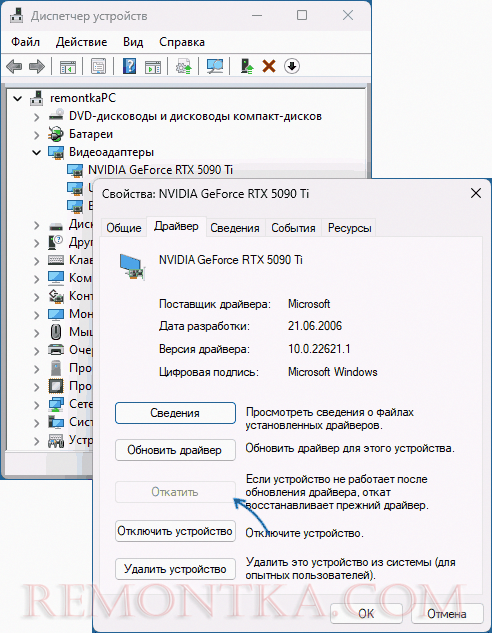This screenshot has width=492, height=633.
Task: Expand the tree node starting with Сете
Action: click(36, 405)
